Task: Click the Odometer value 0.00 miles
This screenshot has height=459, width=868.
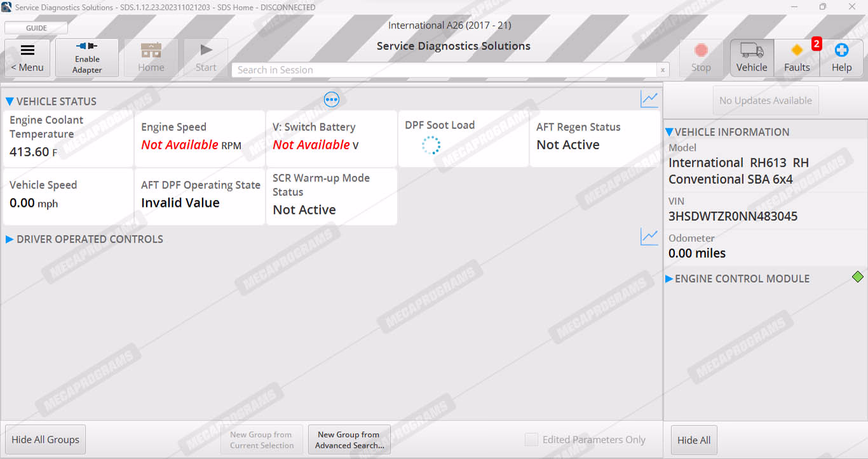Action: tap(697, 253)
